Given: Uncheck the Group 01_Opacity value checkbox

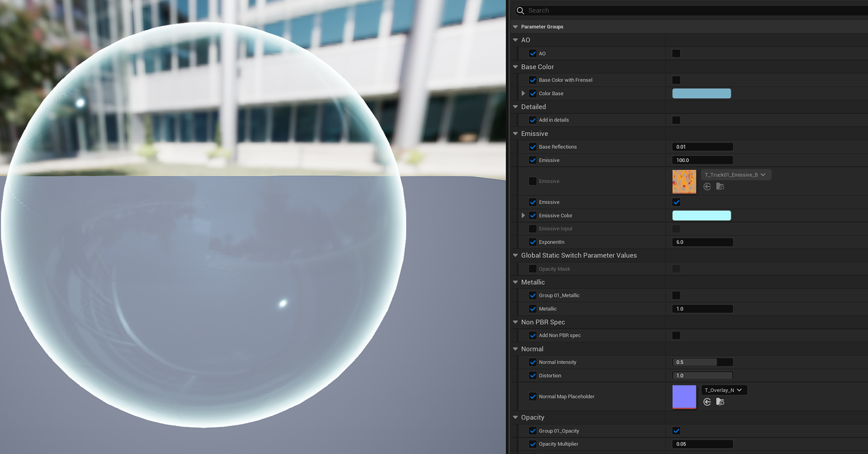Looking at the screenshot, I should point(676,431).
